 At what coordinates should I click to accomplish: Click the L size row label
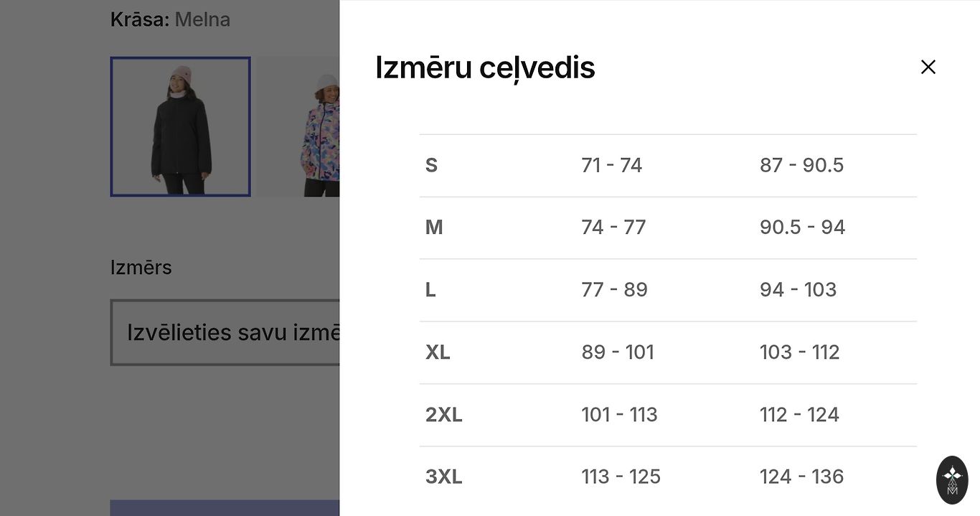pos(430,290)
